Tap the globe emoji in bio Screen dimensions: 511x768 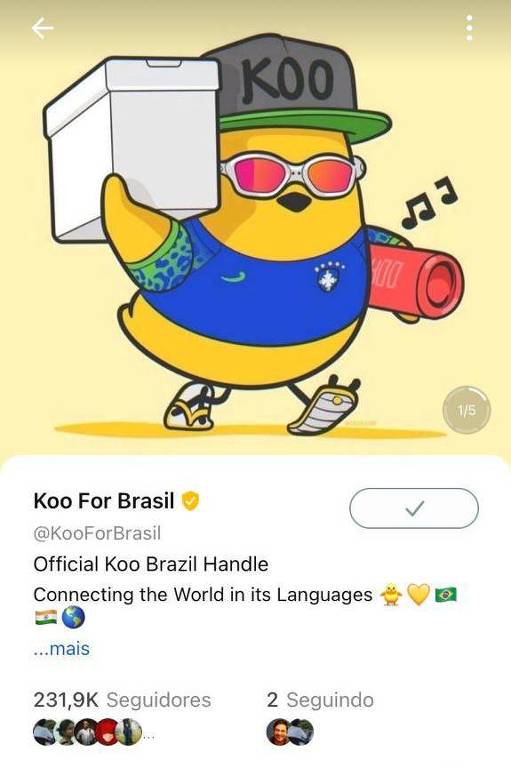73,617
